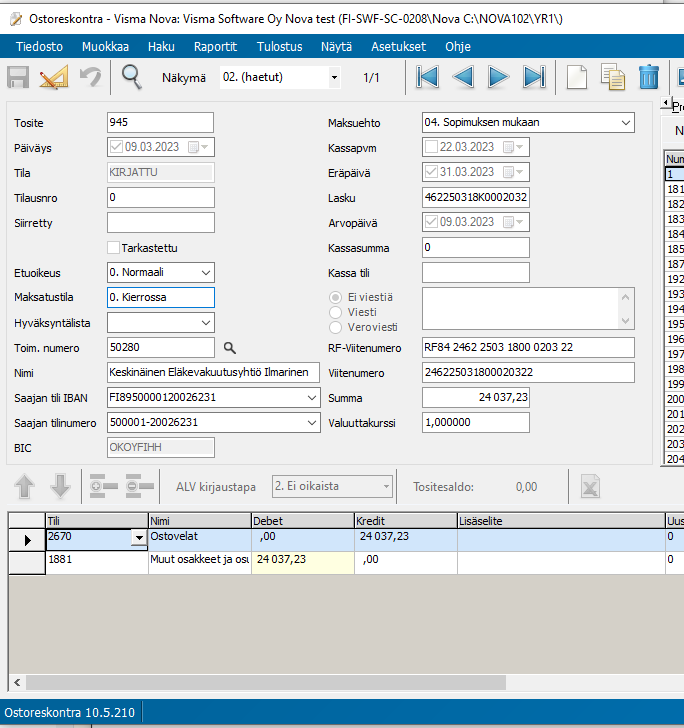
Task: Open the Tiedosto menu
Action: pos(39,46)
